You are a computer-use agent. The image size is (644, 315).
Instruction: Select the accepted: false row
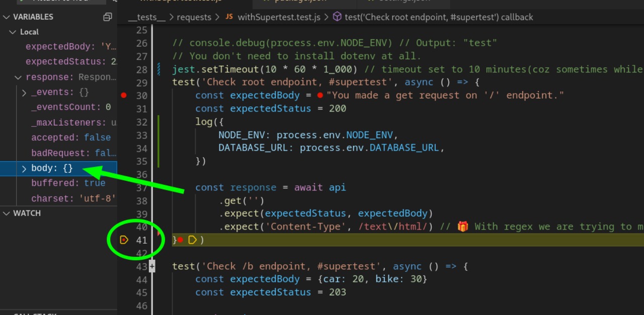58,138
